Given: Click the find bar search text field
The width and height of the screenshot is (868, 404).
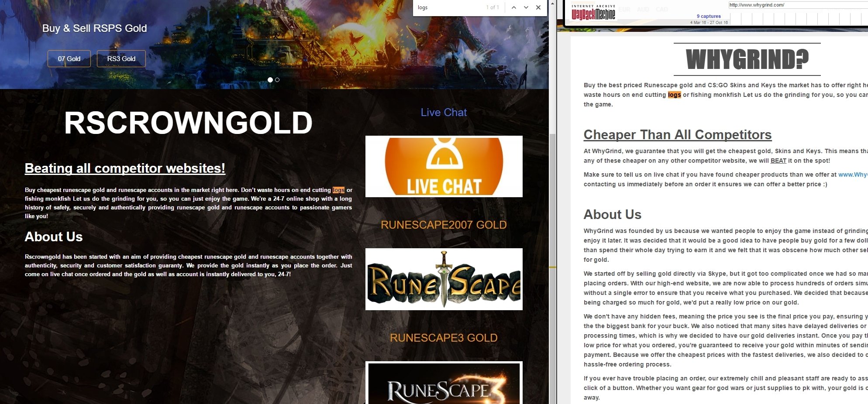Looking at the screenshot, I should point(450,7).
